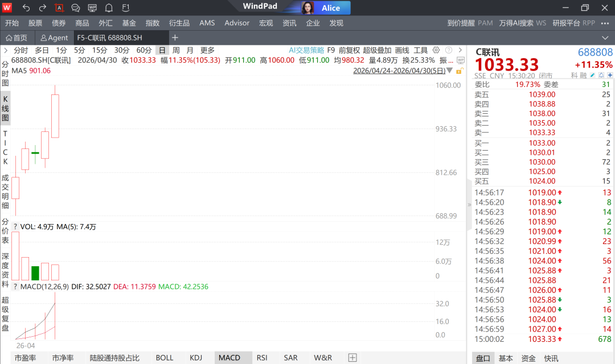Click the undo arrow in the title bar
Viewport: 615px width, 364px height.
pos(26,7)
